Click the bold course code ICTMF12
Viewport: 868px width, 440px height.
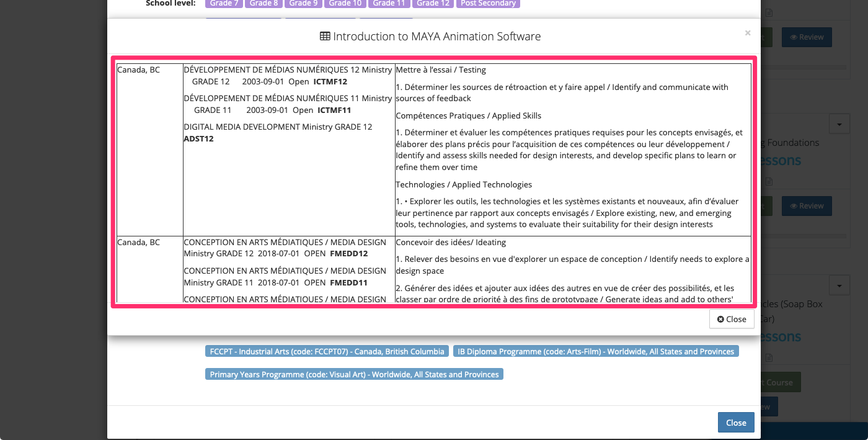[x=330, y=81]
